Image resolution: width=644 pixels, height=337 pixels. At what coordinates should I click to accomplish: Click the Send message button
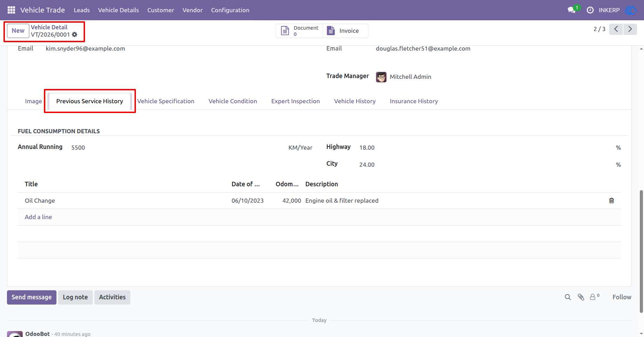coord(32,297)
